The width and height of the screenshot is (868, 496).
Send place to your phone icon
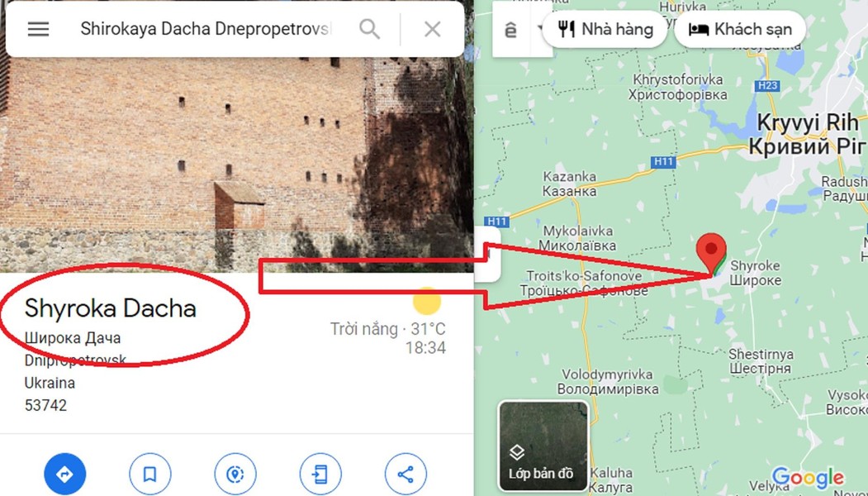(x=320, y=474)
